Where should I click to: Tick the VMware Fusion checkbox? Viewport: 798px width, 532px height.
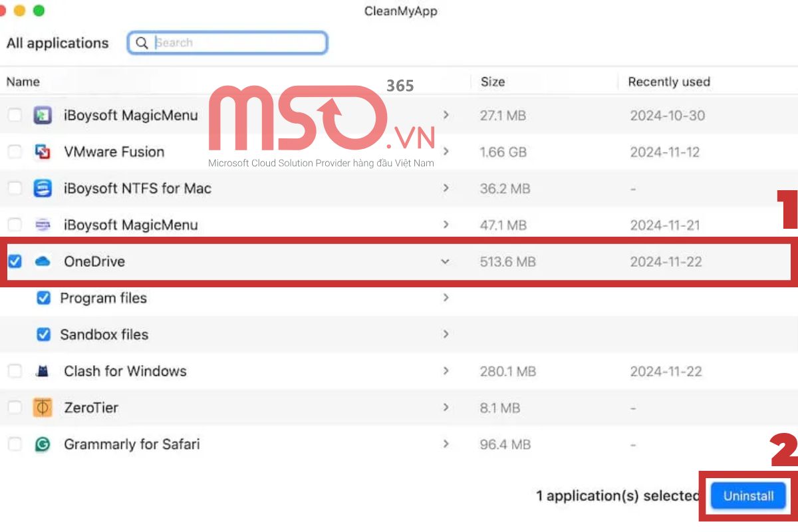pos(15,152)
